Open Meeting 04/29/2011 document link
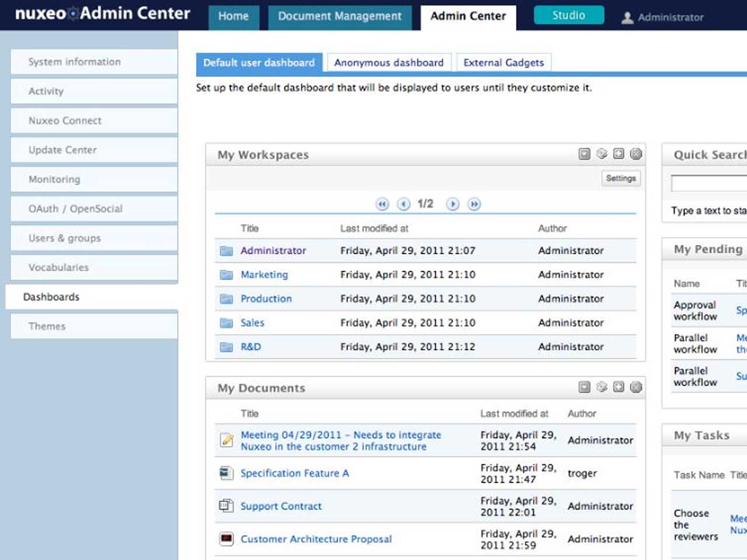This screenshot has height=560, width=747. point(341,440)
